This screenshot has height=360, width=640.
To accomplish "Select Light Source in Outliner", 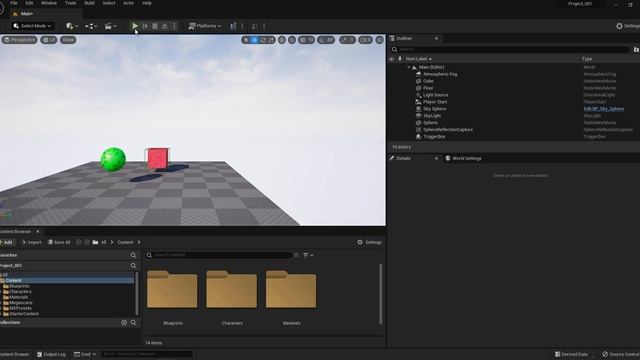I will point(436,95).
